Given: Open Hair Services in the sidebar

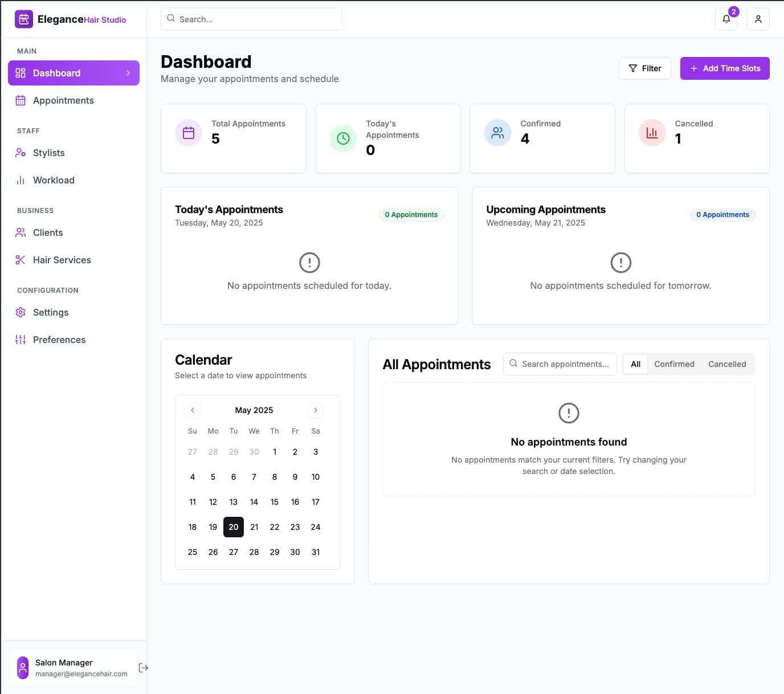Looking at the screenshot, I should tap(73, 260).
